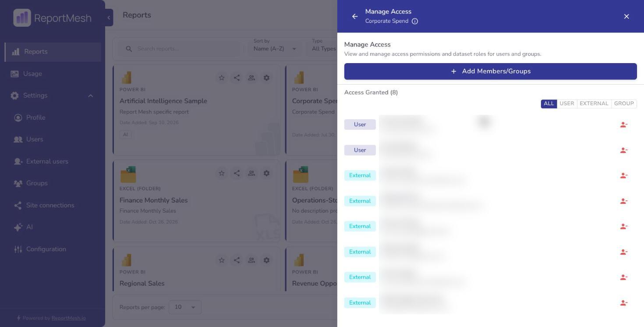Share the Finance Monthly Sales report
Screen dimensions: 644x327
coord(237,173)
